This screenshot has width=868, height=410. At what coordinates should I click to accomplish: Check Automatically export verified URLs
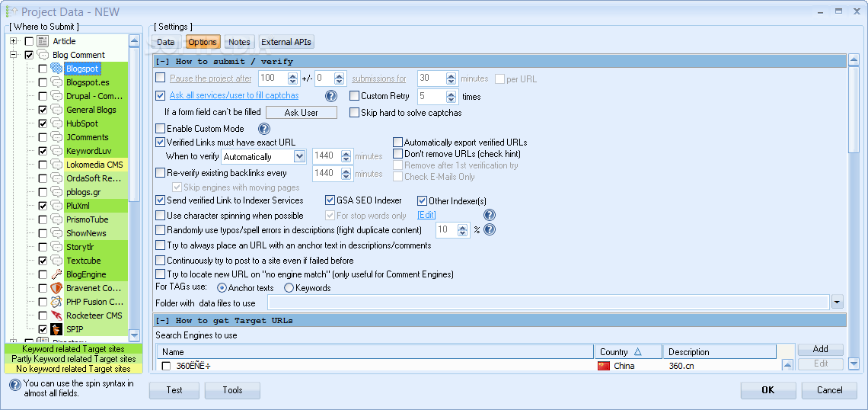(x=397, y=143)
